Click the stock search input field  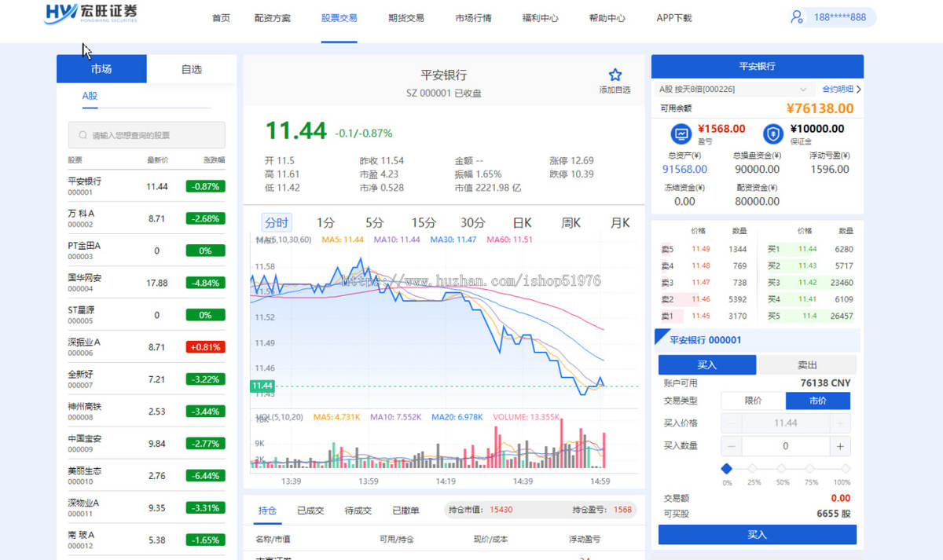coord(146,135)
